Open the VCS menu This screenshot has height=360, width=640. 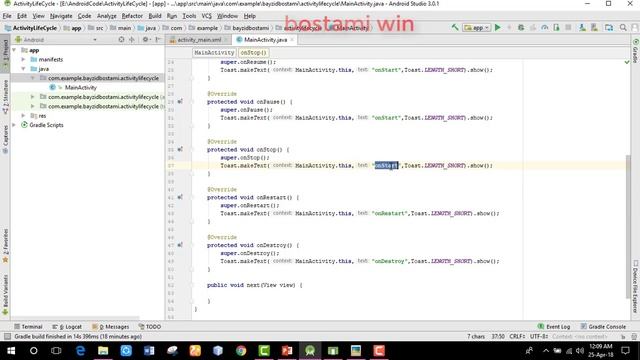coord(207,16)
